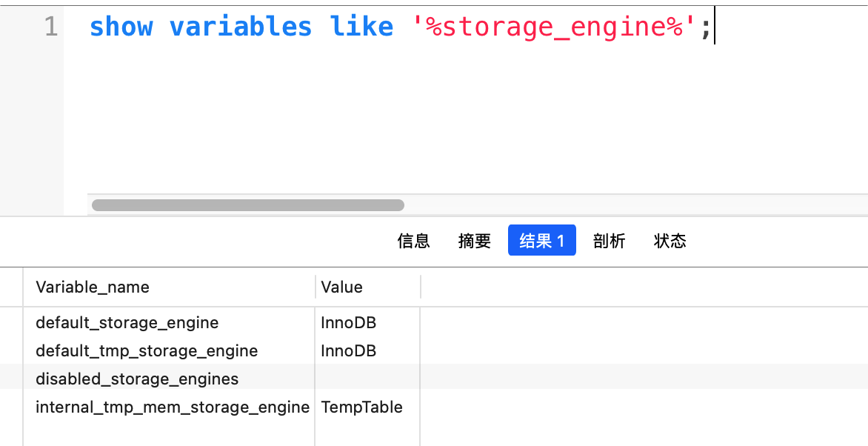Screen dimensions: 868x446
Task: Select the internal_tmp_mem_storage_engine row
Action: pos(171,407)
